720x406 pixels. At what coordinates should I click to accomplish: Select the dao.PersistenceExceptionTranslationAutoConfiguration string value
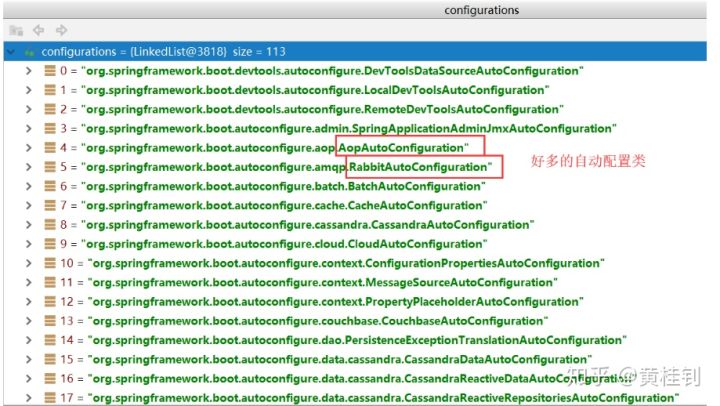point(357,341)
